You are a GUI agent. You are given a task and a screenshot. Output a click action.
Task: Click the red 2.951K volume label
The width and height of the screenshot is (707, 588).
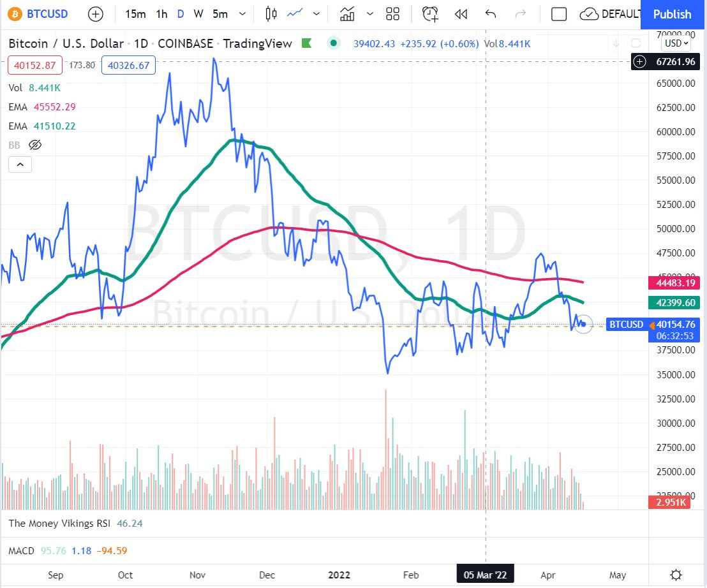[x=669, y=502]
